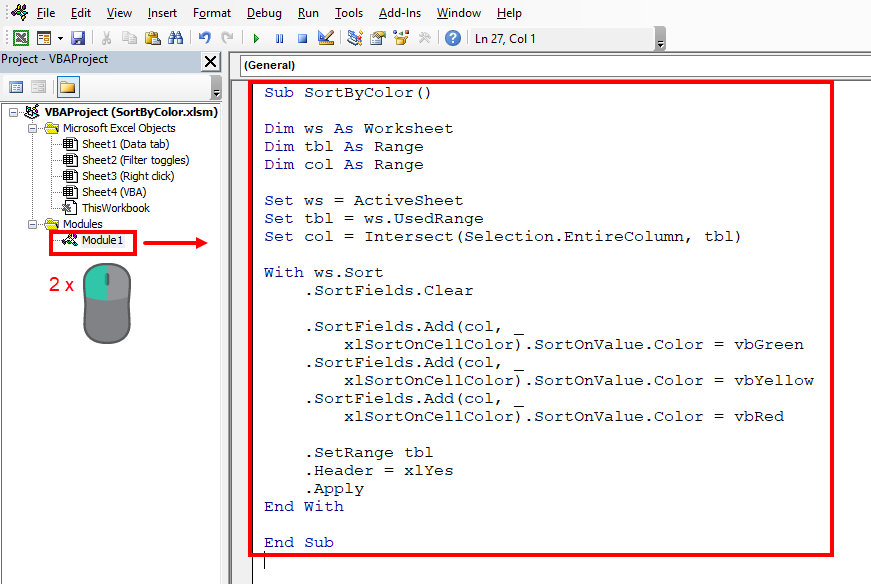Collapse the Modules folder
The height and width of the screenshot is (584, 871).
33,224
